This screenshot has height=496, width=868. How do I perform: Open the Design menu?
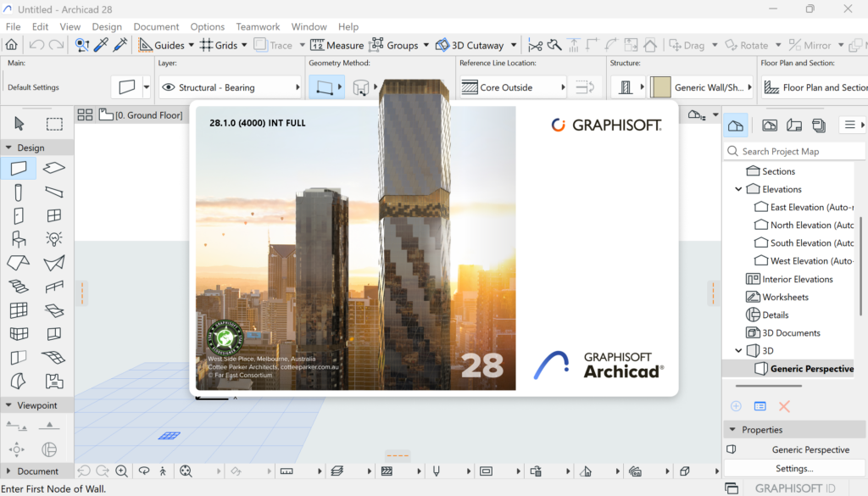pos(107,26)
